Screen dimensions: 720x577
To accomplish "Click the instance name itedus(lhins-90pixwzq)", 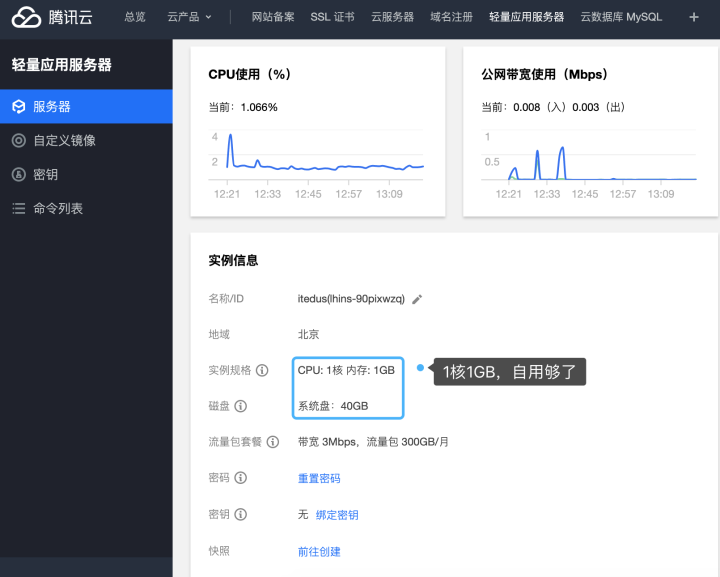I will pos(351,299).
